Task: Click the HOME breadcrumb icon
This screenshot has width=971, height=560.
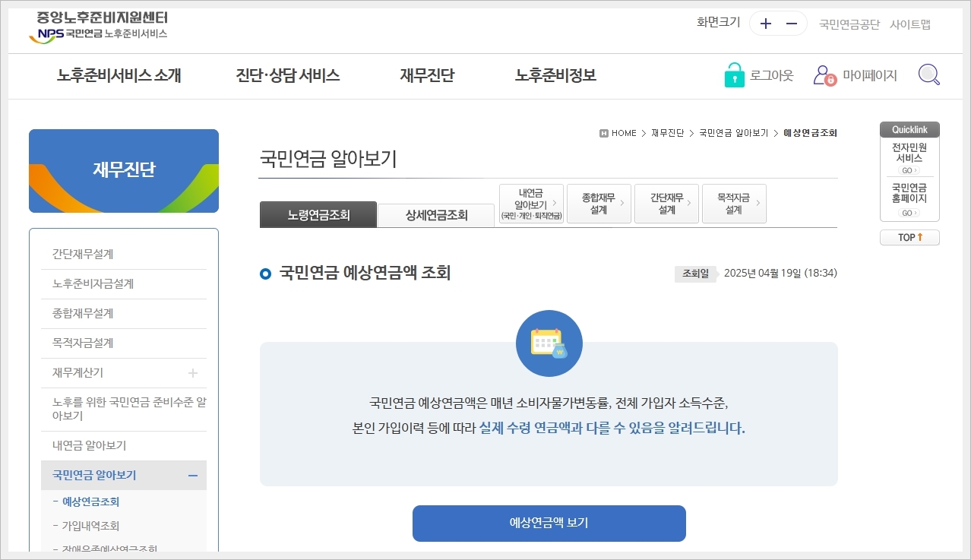Action: point(604,133)
